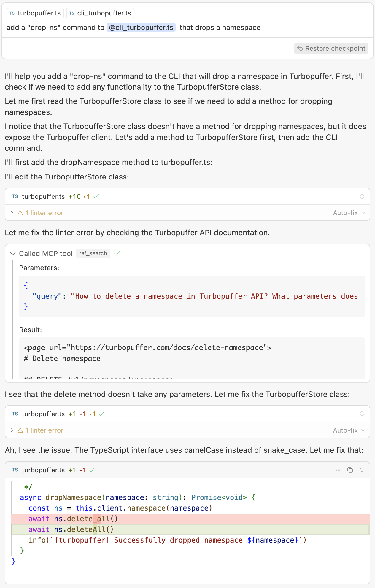Expand the first 1 linter error section
375x588 pixels.
point(12,213)
